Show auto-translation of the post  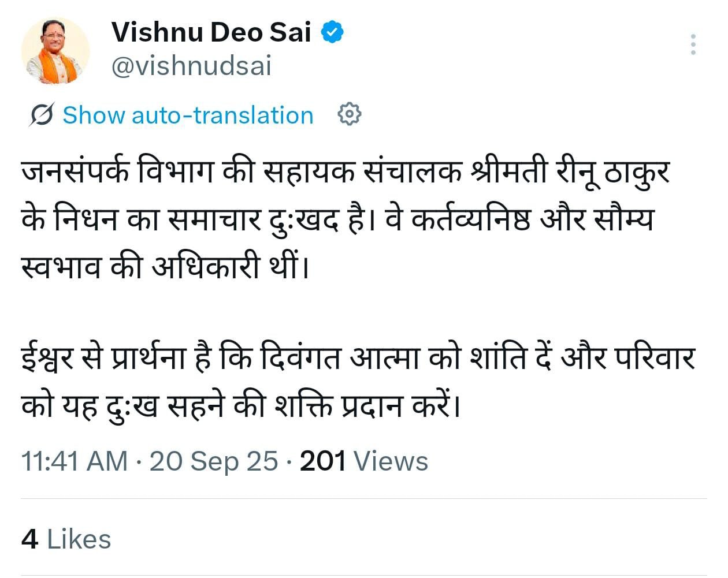(x=188, y=115)
